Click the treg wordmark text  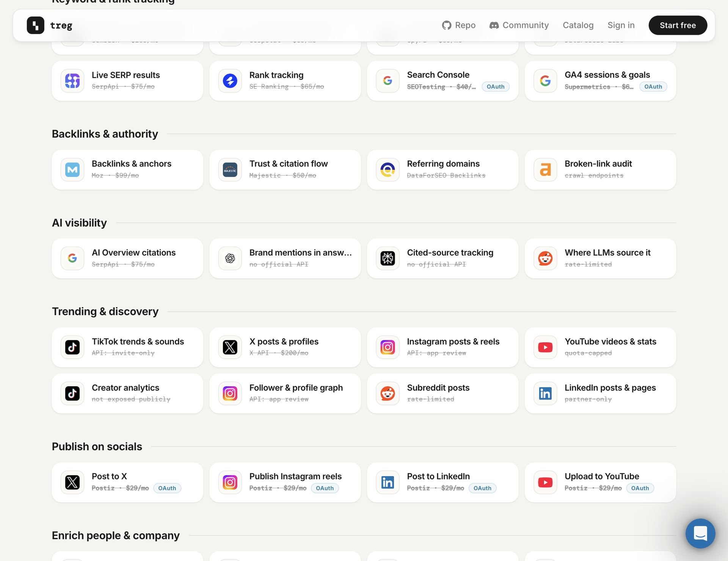61,25
